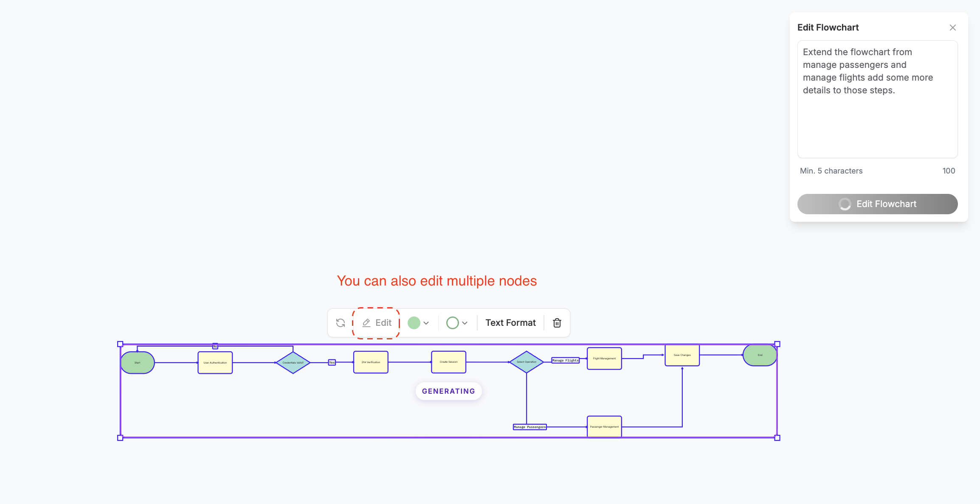Click the green fill color swatch
The height and width of the screenshot is (504, 980).
[414, 323]
